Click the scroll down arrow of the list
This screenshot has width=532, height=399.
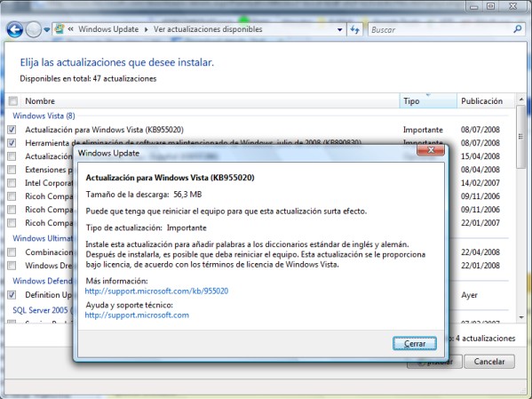click(521, 317)
